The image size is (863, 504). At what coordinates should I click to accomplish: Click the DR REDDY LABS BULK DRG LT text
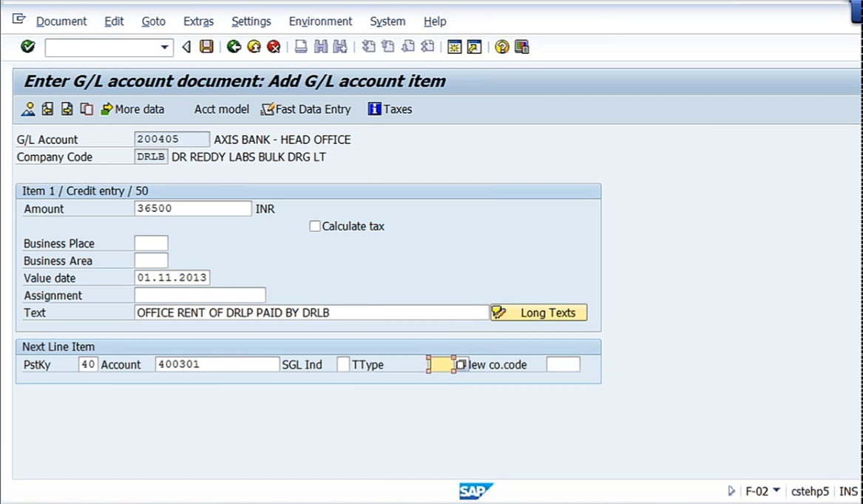[248, 157]
